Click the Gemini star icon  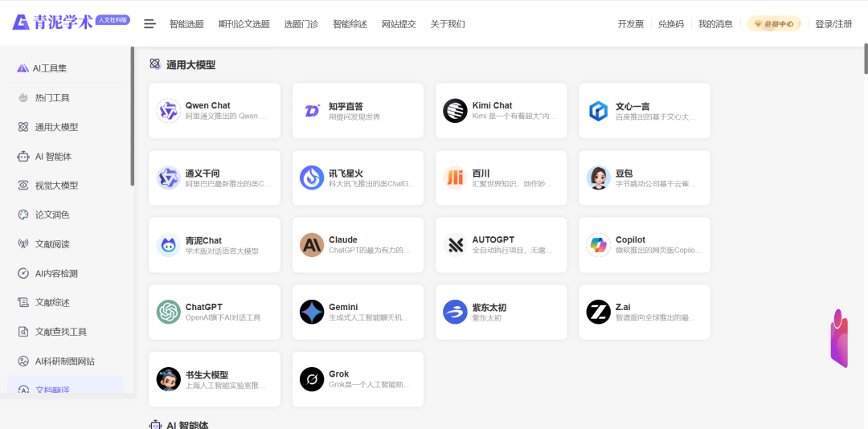click(x=312, y=312)
